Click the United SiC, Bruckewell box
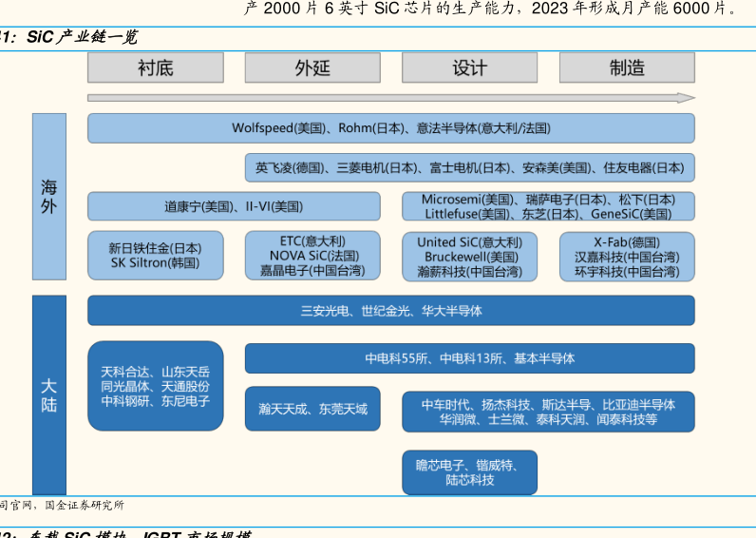The width and height of the screenshot is (756, 538). pos(469,257)
